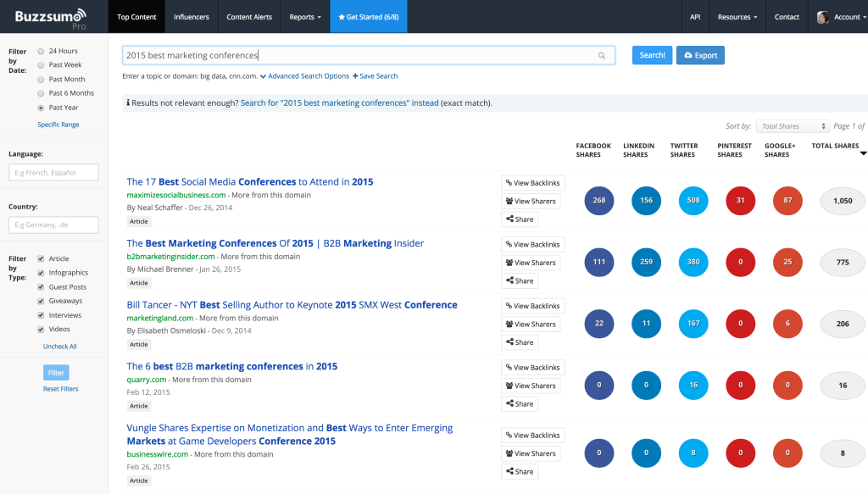Click the Save Search link
868x494 pixels.
click(376, 76)
